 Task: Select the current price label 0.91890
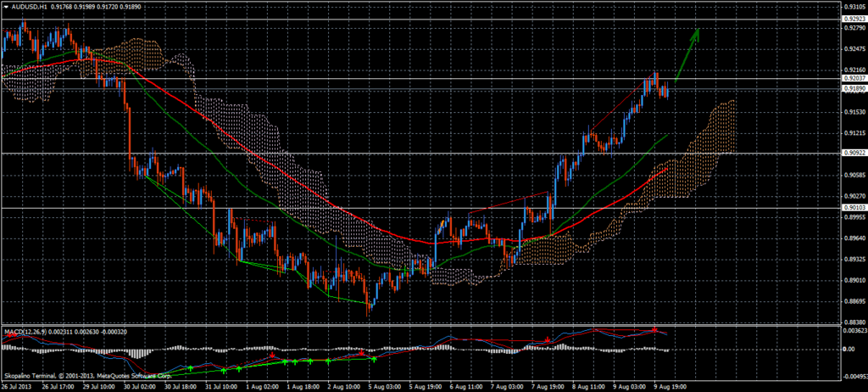click(x=853, y=88)
